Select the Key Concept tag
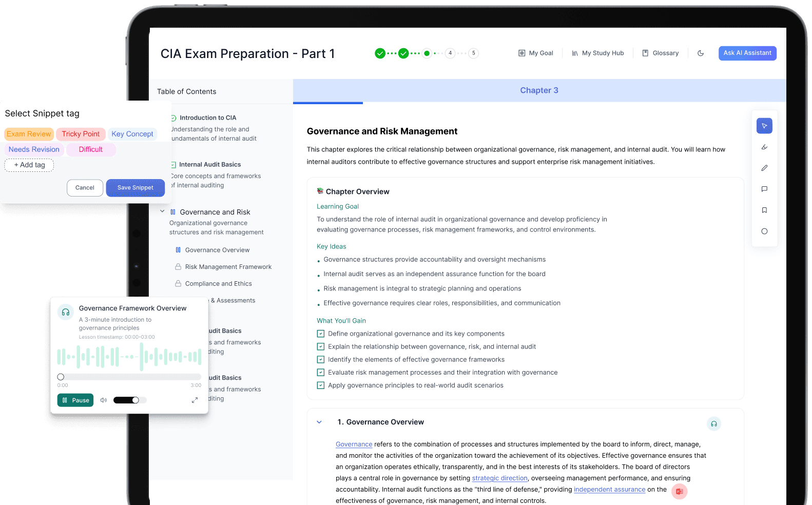Screen dimensions: 812x505 click(132, 134)
